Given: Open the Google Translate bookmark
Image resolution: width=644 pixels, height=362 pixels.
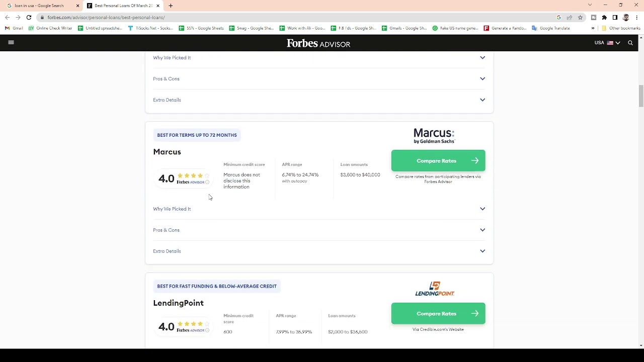Looking at the screenshot, I should pyautogui.click(x=551, y=28).
